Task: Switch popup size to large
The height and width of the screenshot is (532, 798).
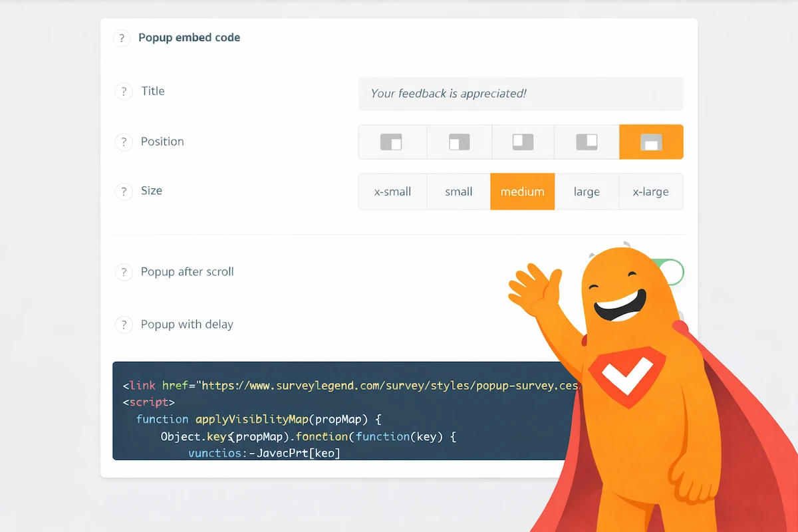Action: pyautogui.click(x=587, y=192)
